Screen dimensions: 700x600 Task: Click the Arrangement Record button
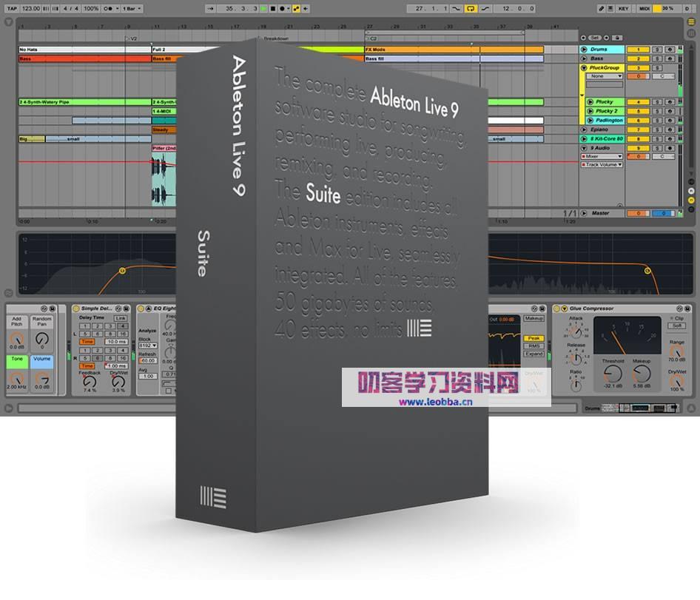(282, 8)
